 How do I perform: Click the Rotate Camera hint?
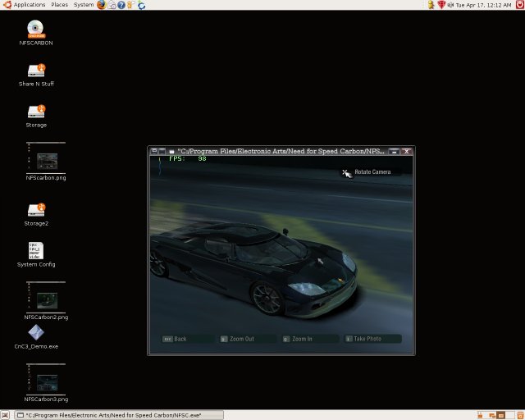pos(372,171)
